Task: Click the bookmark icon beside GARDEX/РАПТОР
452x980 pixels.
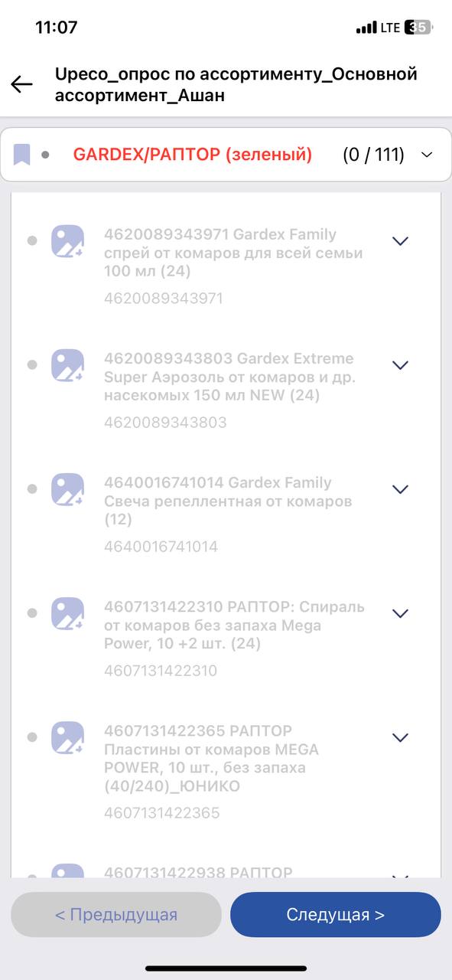Action: 22,155
